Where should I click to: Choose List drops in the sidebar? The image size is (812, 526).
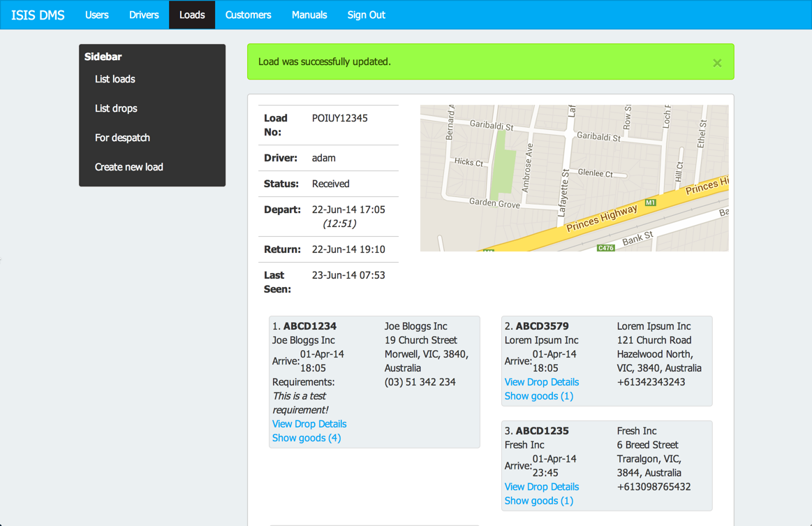pos(116,108)
